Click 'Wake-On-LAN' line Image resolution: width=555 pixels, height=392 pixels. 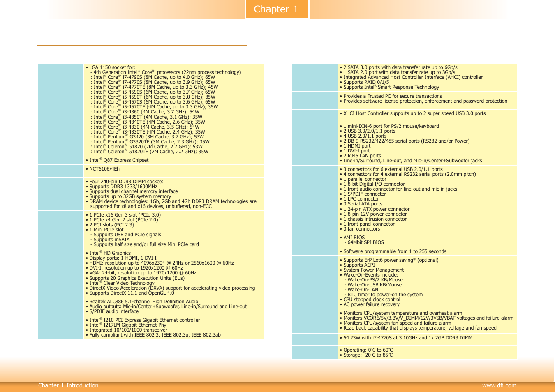(x=361, y=290)
